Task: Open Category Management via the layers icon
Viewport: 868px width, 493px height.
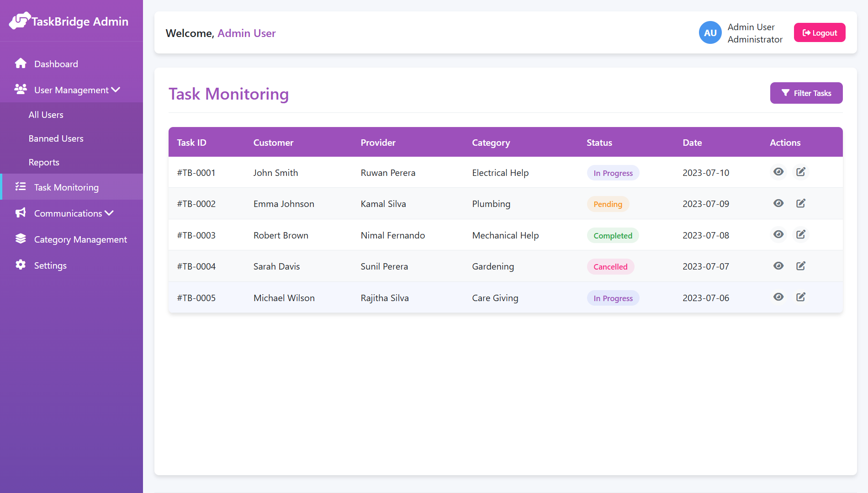Action: click(x=21, y=239)
